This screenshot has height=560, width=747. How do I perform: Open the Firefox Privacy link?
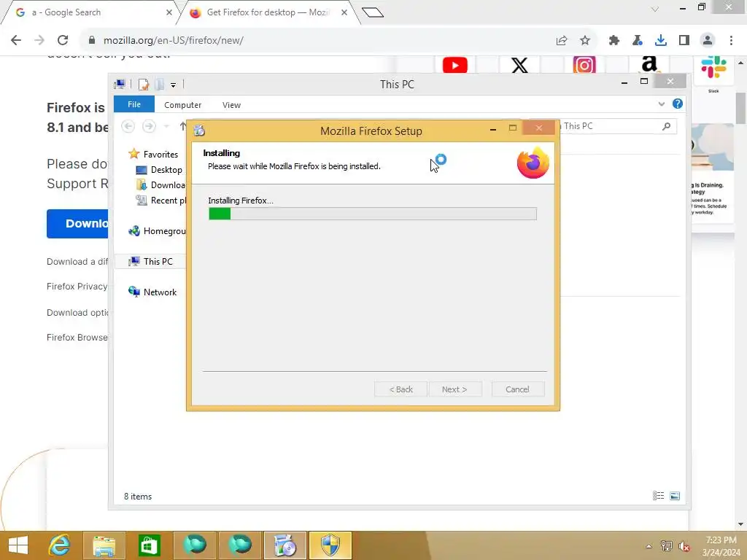tap(77, 286)
